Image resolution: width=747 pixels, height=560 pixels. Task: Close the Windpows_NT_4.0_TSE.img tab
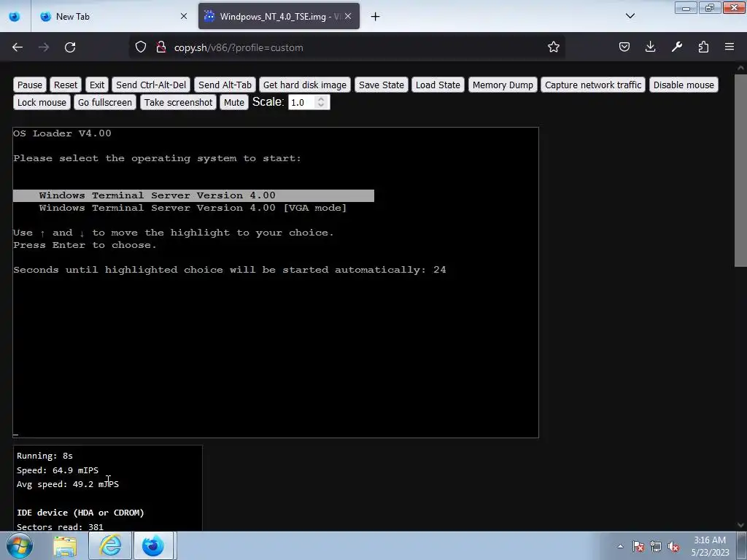(348, 16)
